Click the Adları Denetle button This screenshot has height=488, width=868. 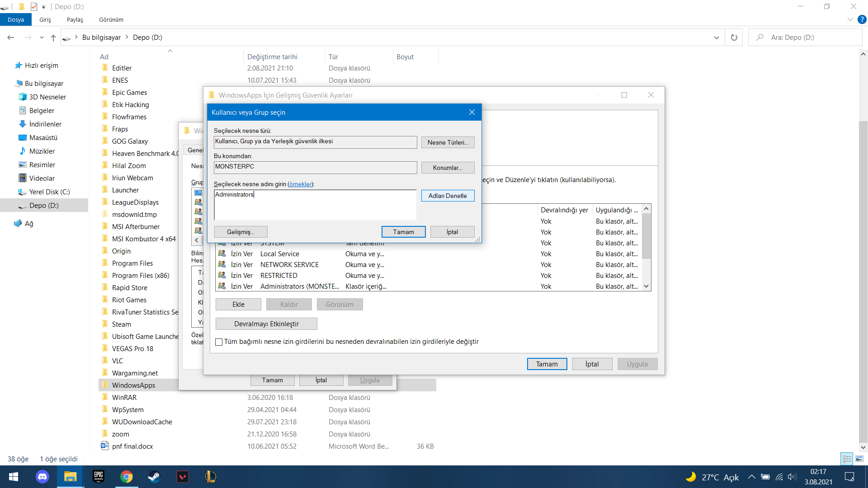pyautogui.click(x=448, y=196)
